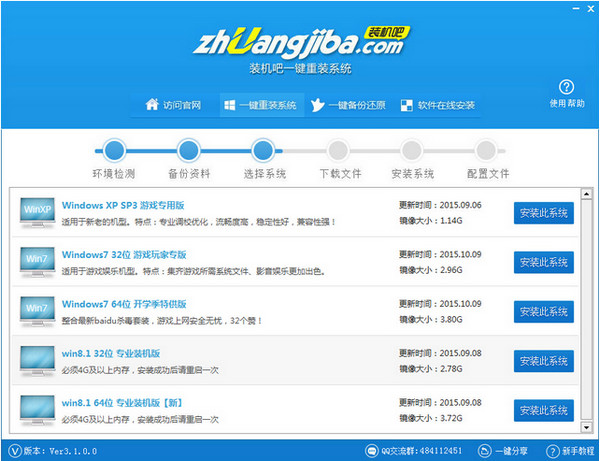
Task: Install the win8.1 64位 专业装机版 system
Action: pyautogui.click(x=543, y=409)
